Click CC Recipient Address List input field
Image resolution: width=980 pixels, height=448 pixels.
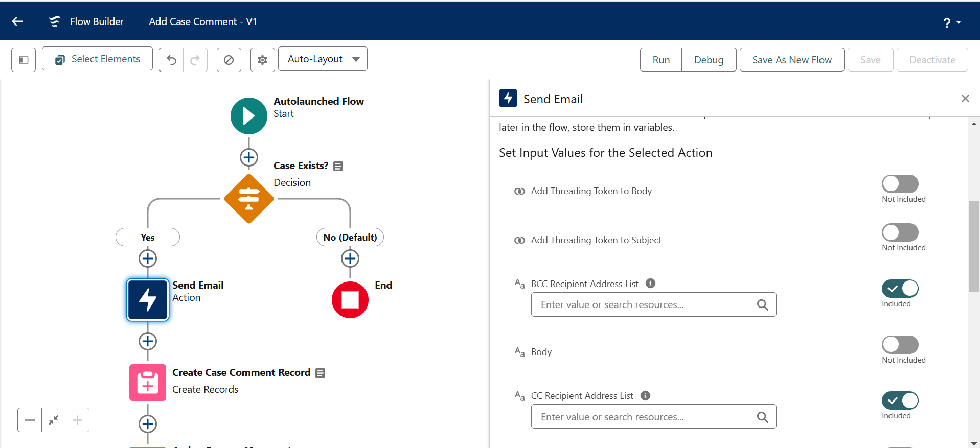[653, 417]
